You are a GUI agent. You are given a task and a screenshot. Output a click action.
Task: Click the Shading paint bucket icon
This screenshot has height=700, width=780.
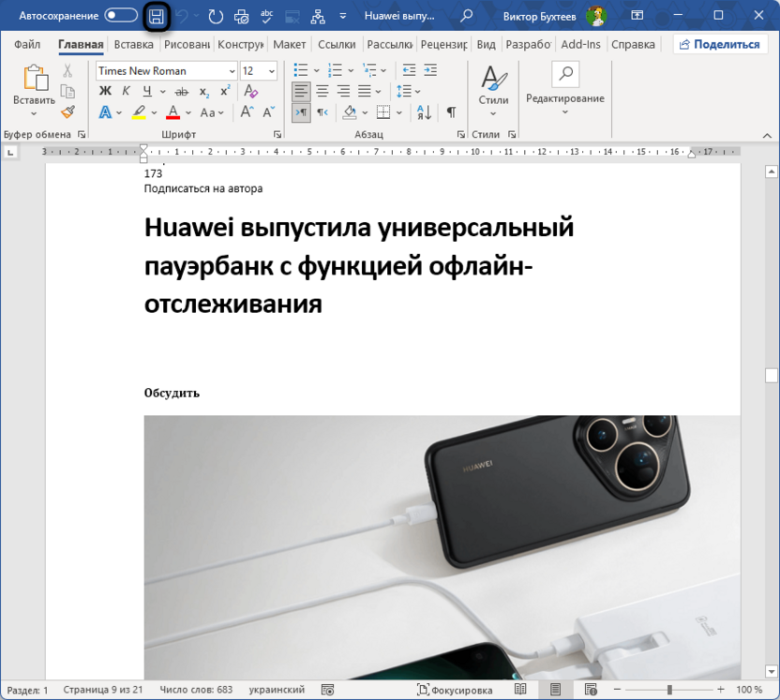pyautogui.click(x=351, y=112)
